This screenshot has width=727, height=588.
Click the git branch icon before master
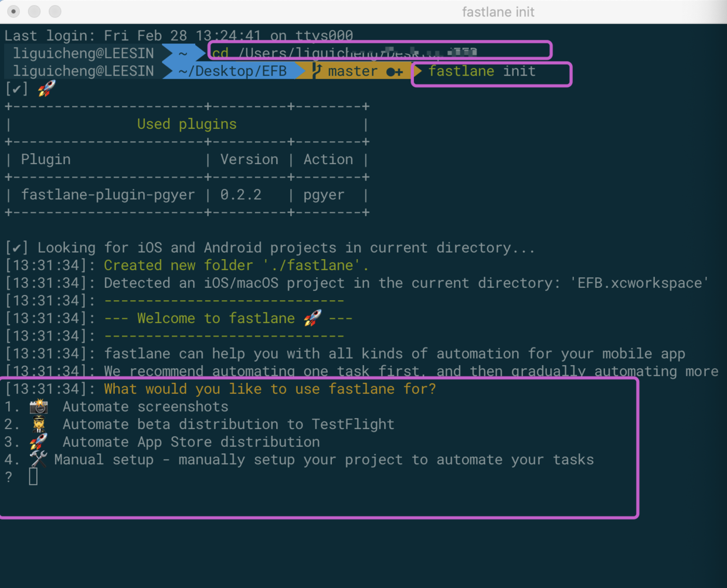tap(317, 71)
